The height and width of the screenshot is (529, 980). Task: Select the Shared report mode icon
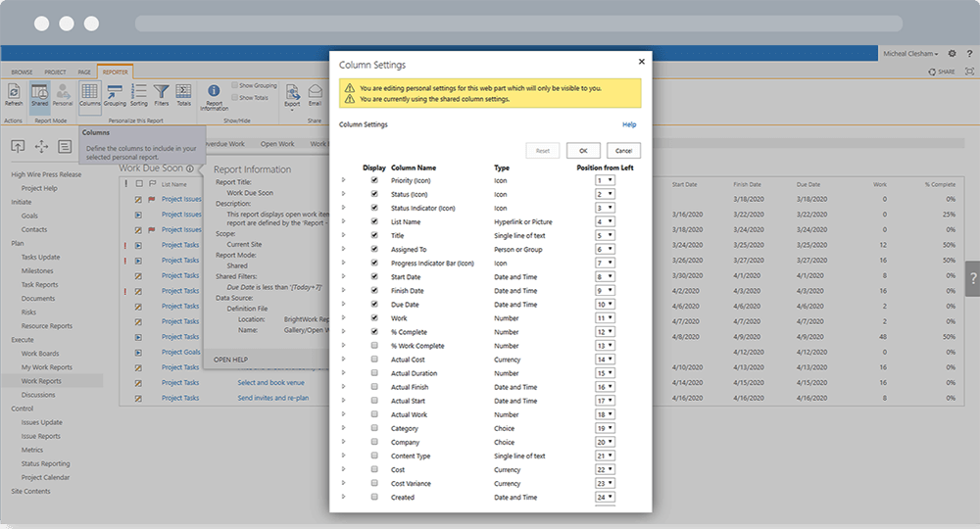(39, 93)
